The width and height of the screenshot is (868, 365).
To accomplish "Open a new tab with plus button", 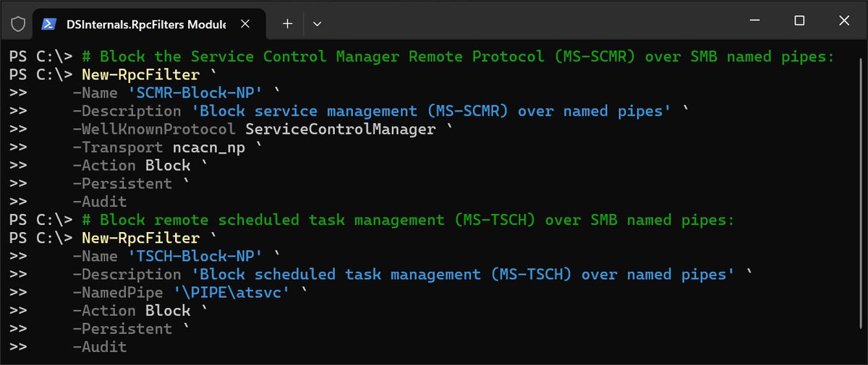I will 287,24.
